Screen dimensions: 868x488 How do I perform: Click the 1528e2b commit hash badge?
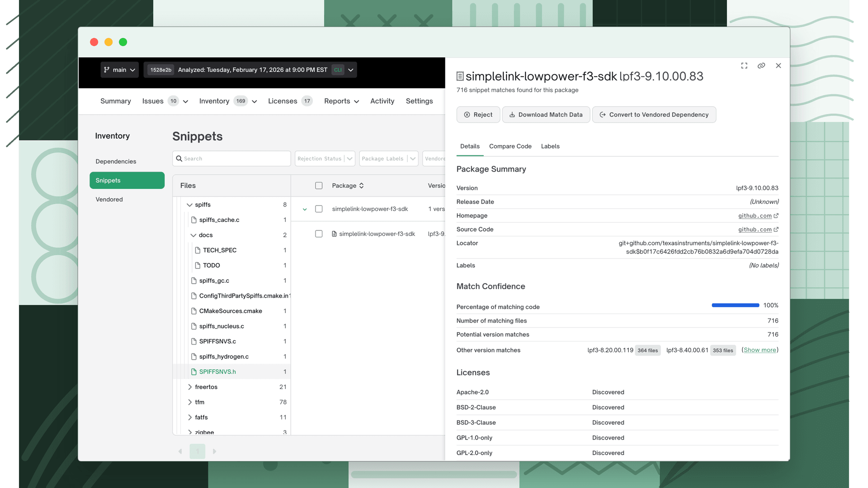click(x=161, y=70)
